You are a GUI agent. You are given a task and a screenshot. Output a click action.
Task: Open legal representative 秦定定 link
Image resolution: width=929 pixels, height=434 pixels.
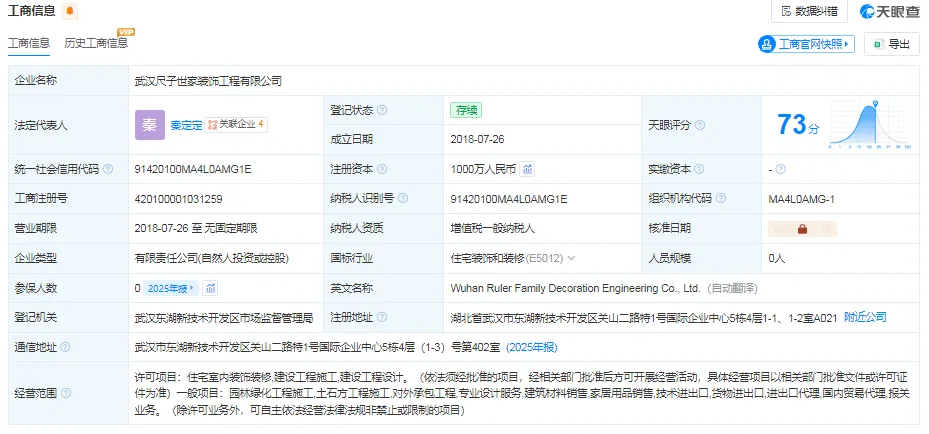(186, 125)
